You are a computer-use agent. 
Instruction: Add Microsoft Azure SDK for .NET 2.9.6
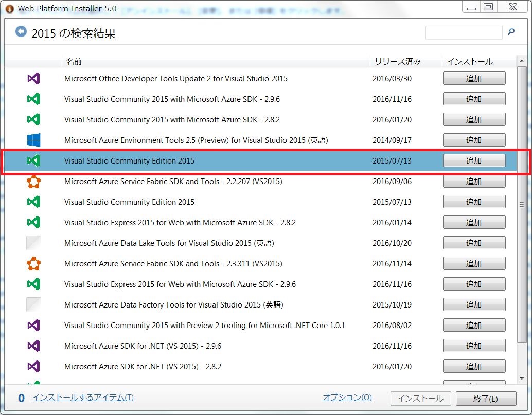click(x=474, y=346)
